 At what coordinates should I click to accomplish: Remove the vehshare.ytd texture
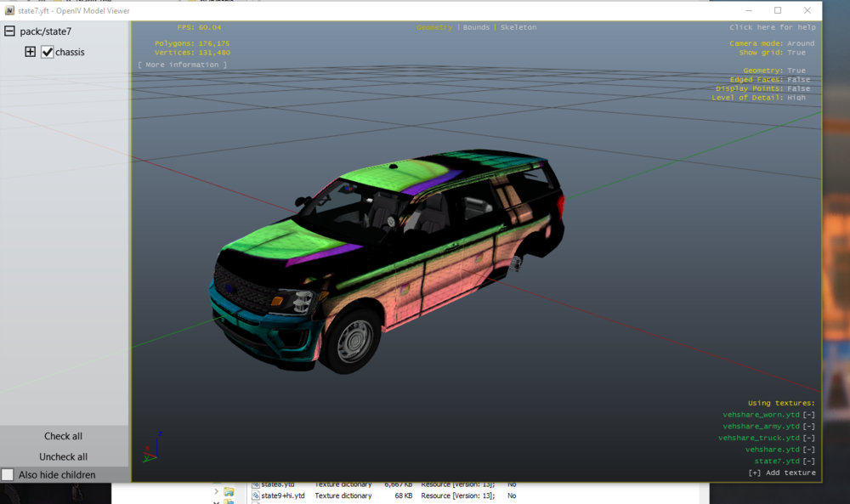point(809,449)
